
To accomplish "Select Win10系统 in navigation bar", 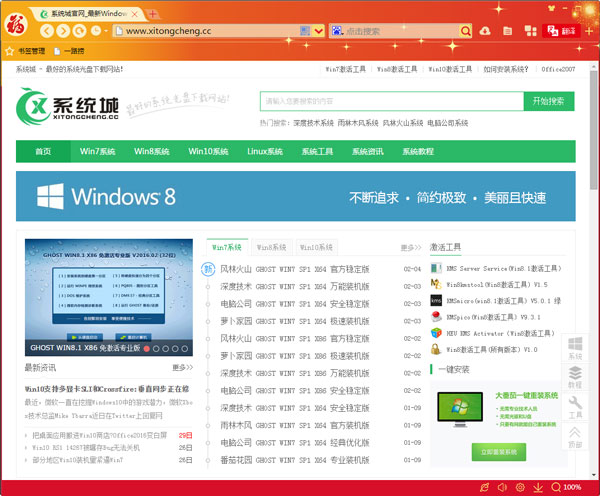I will [x=208, y=152].
